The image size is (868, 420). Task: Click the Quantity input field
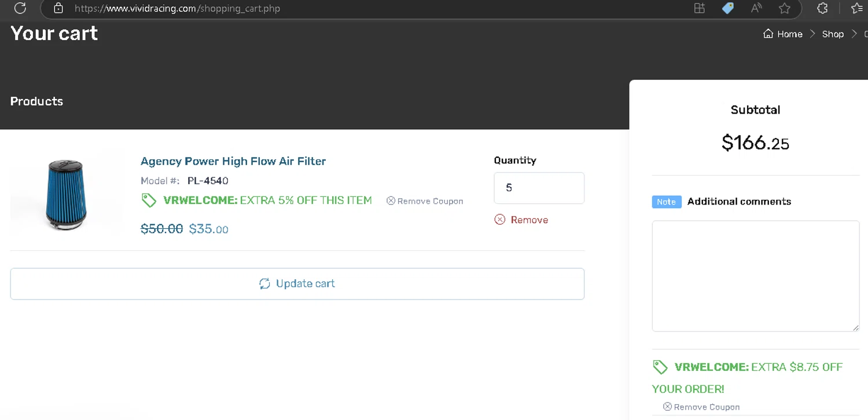(539, 188)
